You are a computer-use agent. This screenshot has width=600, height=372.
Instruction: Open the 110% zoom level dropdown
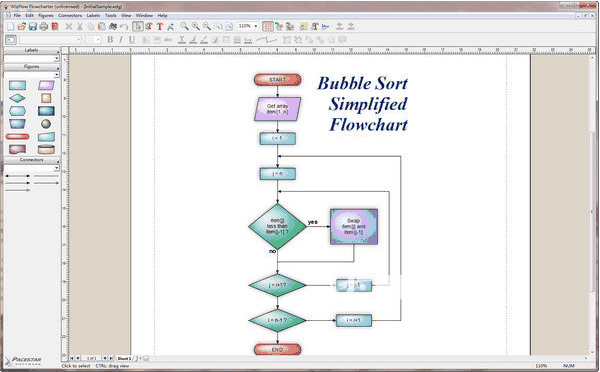(x=248, y=26)
